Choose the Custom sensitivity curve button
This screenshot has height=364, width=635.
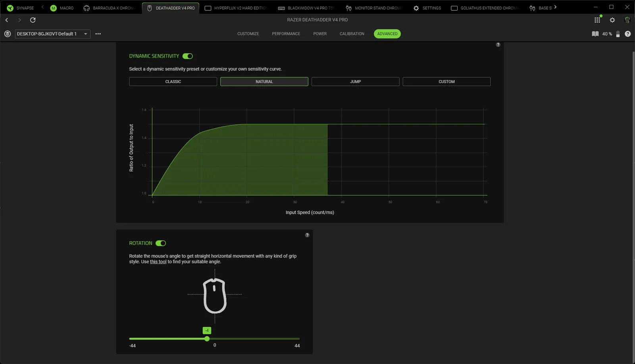coord(446,82)
